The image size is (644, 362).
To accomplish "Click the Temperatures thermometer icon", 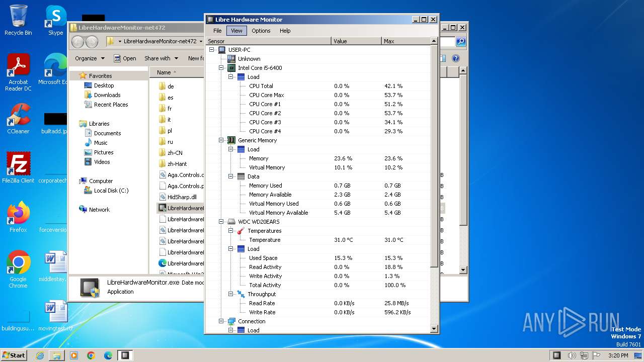I will click(x=240, y=231).
